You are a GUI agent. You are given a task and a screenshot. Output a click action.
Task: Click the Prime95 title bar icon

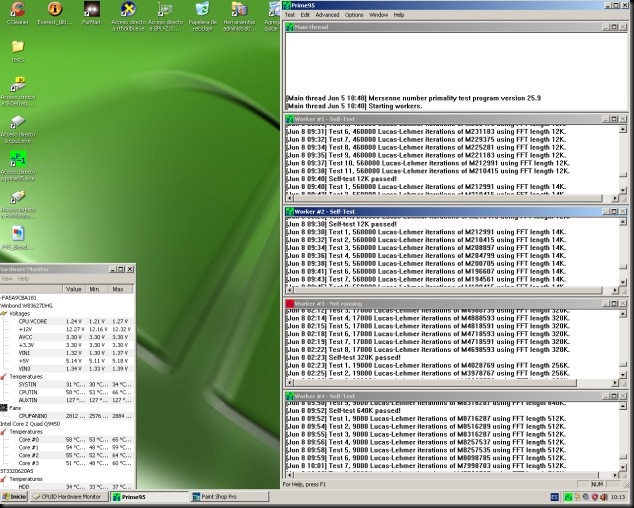coord(287,5)
